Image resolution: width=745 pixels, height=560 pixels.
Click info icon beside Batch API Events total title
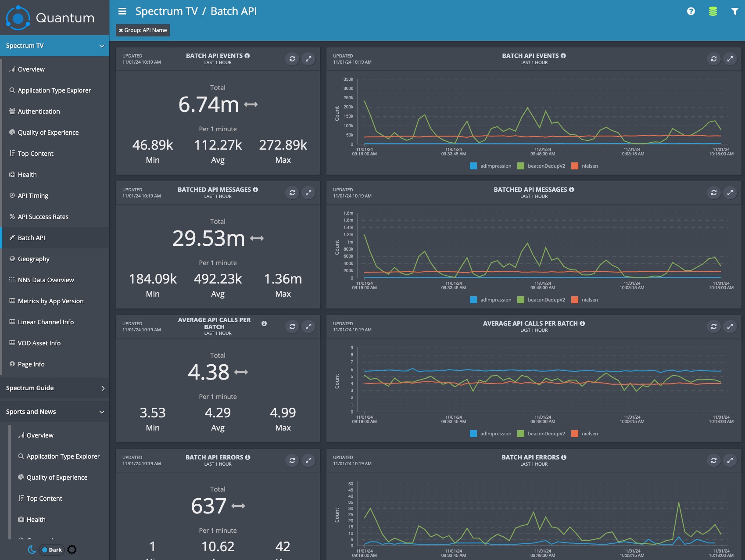(247, 56)
